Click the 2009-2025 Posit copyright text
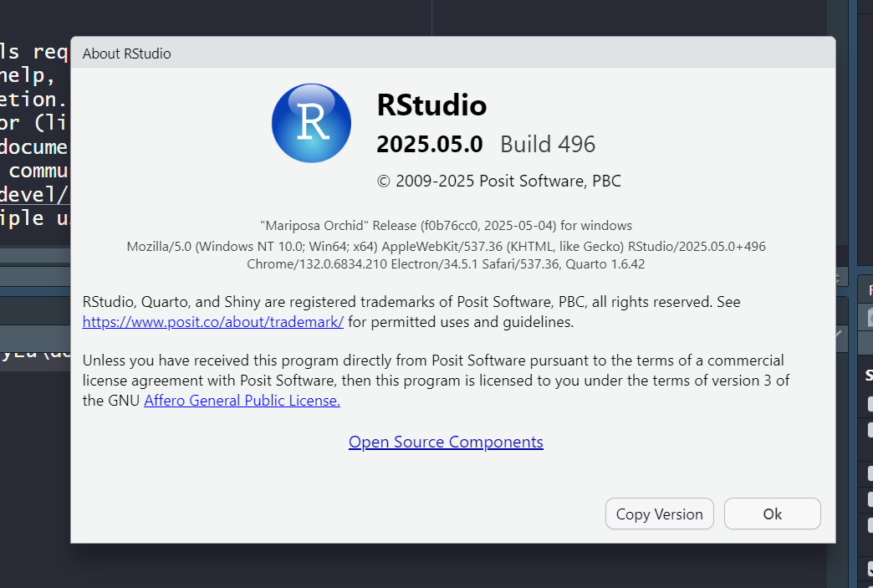Screen dimensions: 873x588 point(501,181)
